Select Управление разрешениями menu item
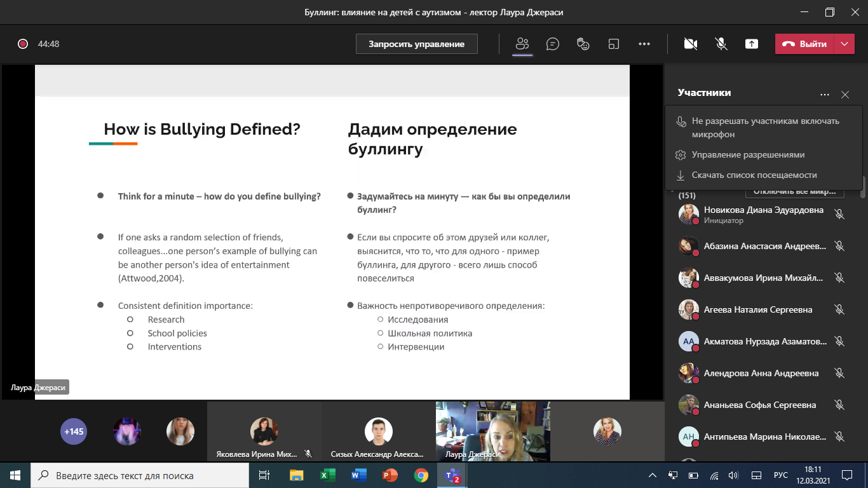This screenshot has width=868, height=488. [x=748, y=155]
